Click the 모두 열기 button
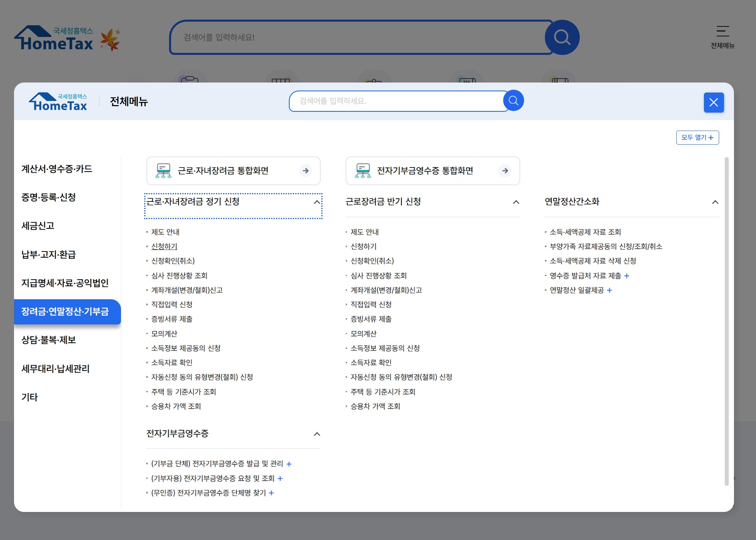756x540 pixels. click(x=698, y=137)
